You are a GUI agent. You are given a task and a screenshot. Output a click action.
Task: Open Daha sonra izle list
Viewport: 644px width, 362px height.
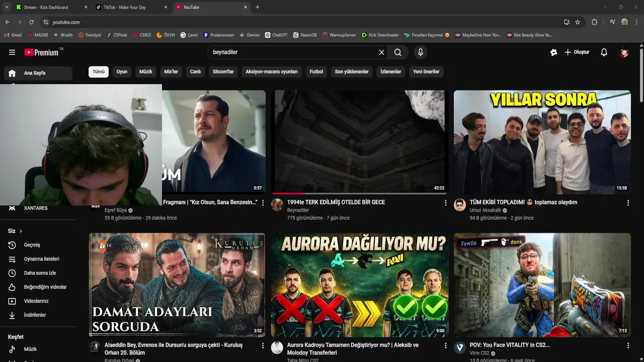(x=38, y=273)
